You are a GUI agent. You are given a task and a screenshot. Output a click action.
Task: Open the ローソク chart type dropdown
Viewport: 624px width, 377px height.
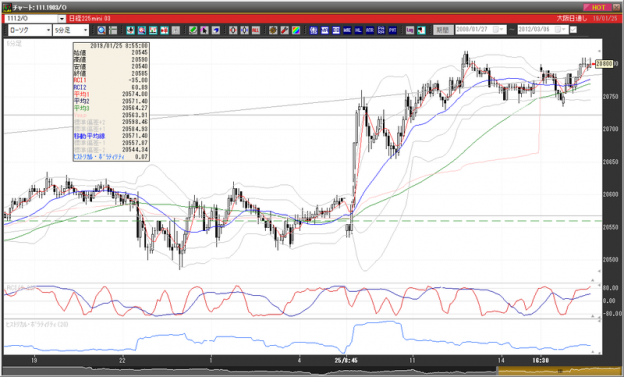click(30, 30)
